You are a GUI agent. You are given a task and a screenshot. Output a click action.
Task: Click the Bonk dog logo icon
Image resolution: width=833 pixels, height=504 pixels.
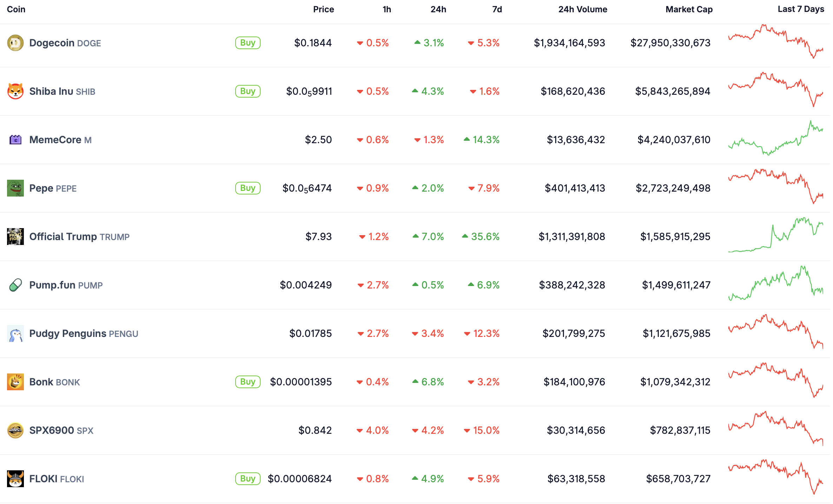(15, 382)
